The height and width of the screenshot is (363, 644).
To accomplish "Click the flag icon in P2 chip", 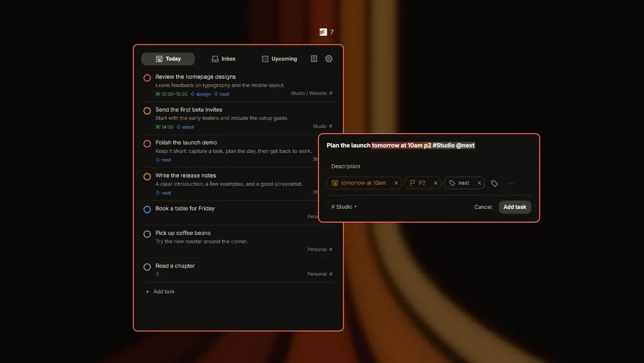I will coord(413,183).
